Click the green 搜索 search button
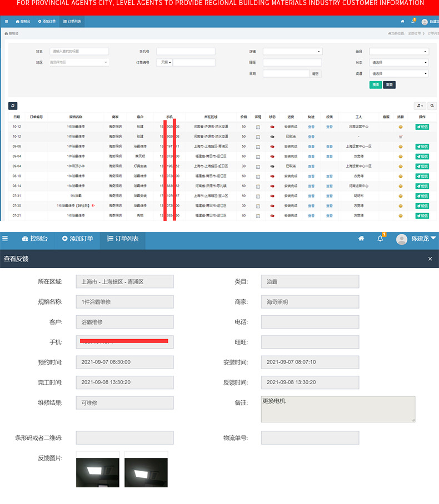This screenshot has width=439, height=504. pyautogui.click(x=376, y=85)
